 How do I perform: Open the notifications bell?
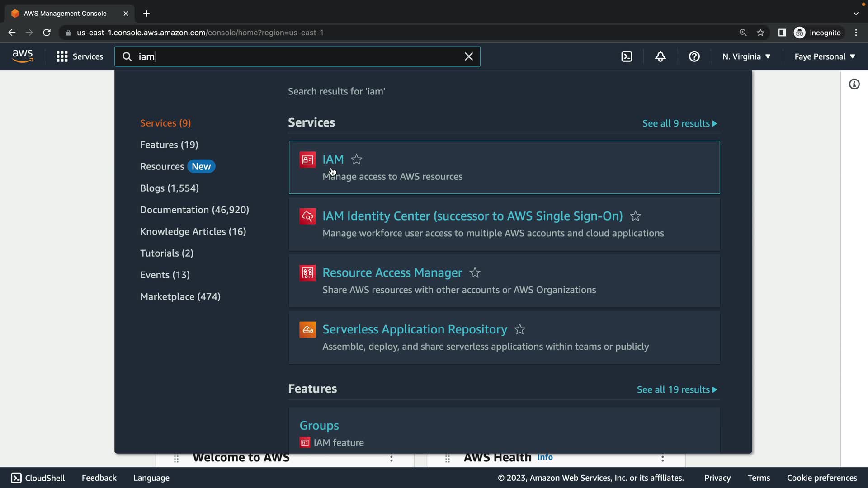tap(660, 56)
